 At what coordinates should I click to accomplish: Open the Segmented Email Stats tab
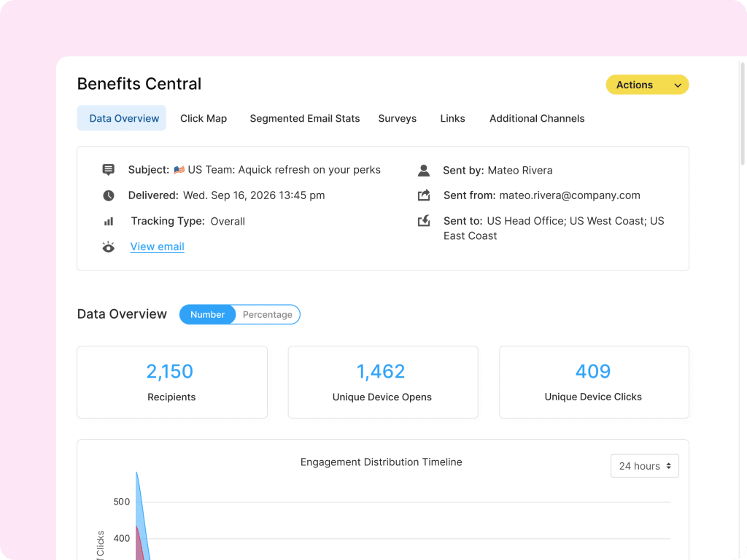[304, 118]
